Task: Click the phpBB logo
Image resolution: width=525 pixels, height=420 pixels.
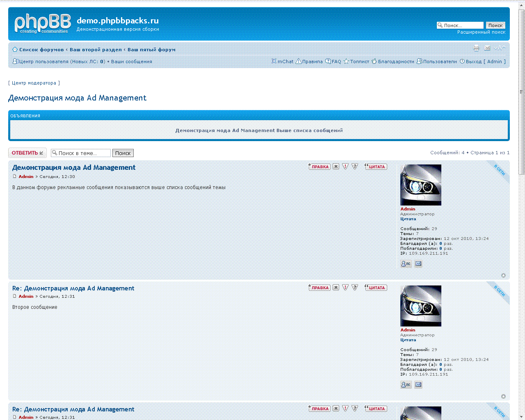Action: [x=43, y=24]
